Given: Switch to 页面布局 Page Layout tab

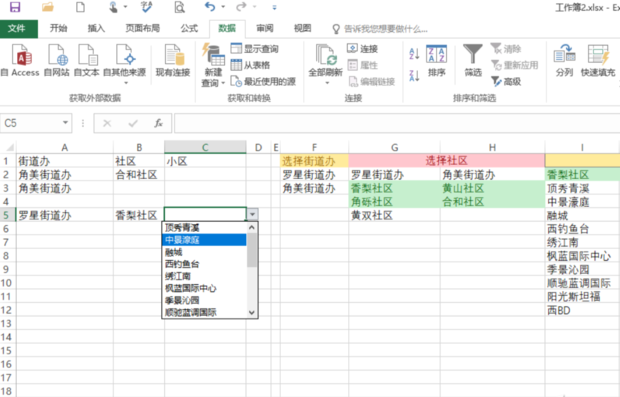Looking at the screenshot, I should [x=142, y=28].
